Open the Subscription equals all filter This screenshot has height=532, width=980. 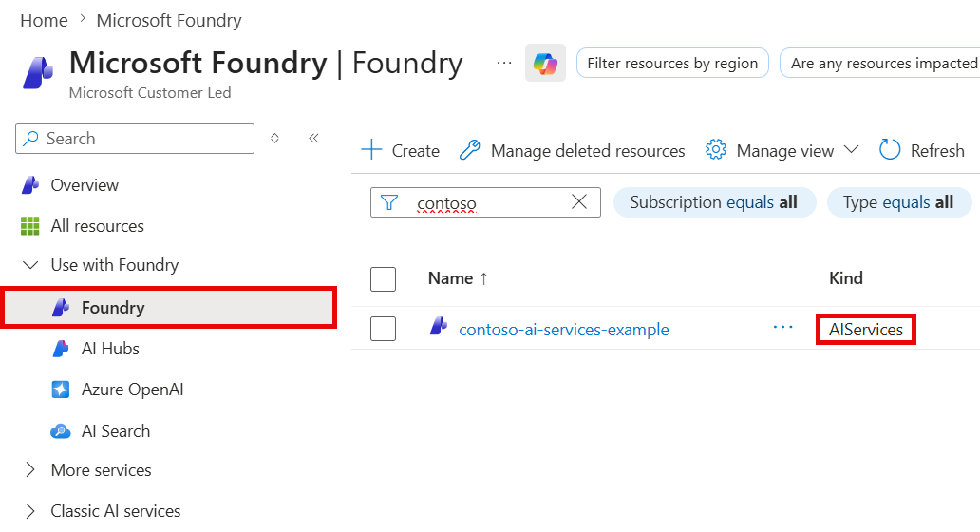point(714,202)
